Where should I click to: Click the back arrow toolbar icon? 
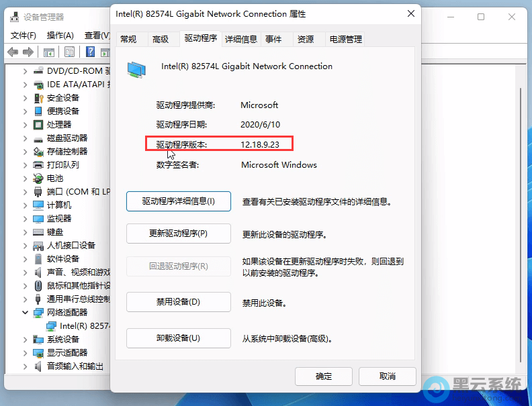click(13, 52)
